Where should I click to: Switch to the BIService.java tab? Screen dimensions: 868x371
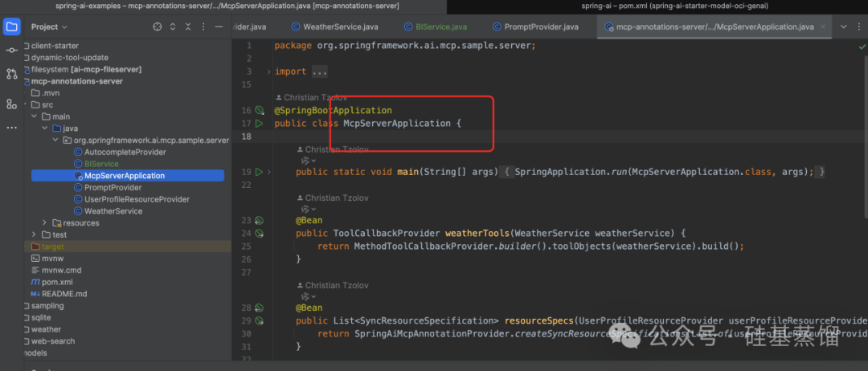point(435,26)
